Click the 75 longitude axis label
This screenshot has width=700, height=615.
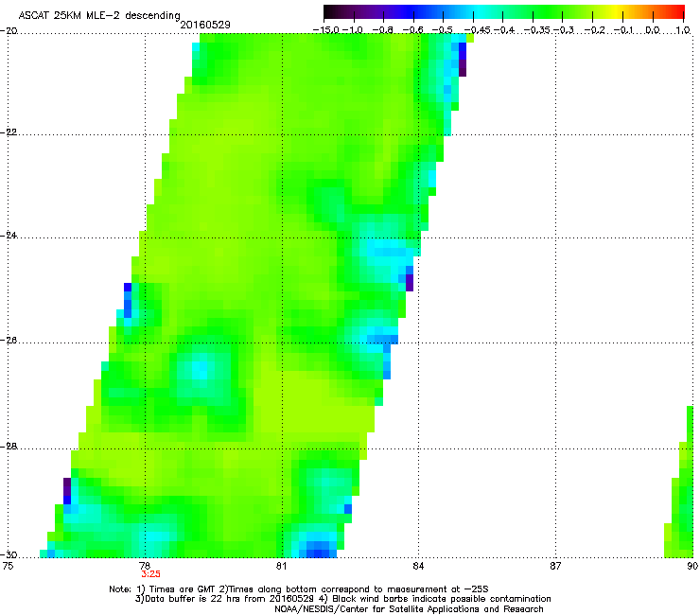pos(8,566)
